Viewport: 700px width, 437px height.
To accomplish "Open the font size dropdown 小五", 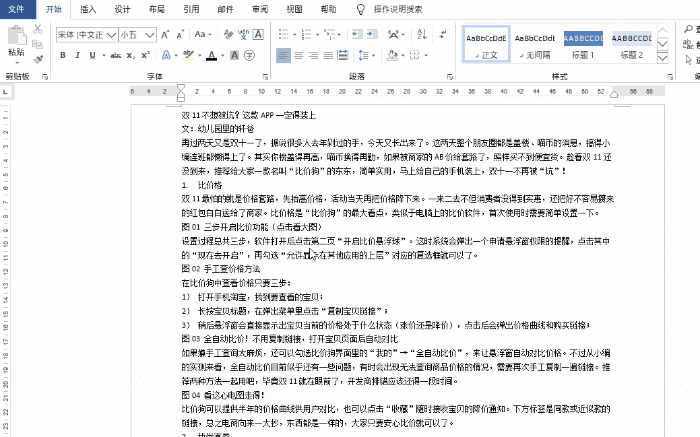I will 150,35.
